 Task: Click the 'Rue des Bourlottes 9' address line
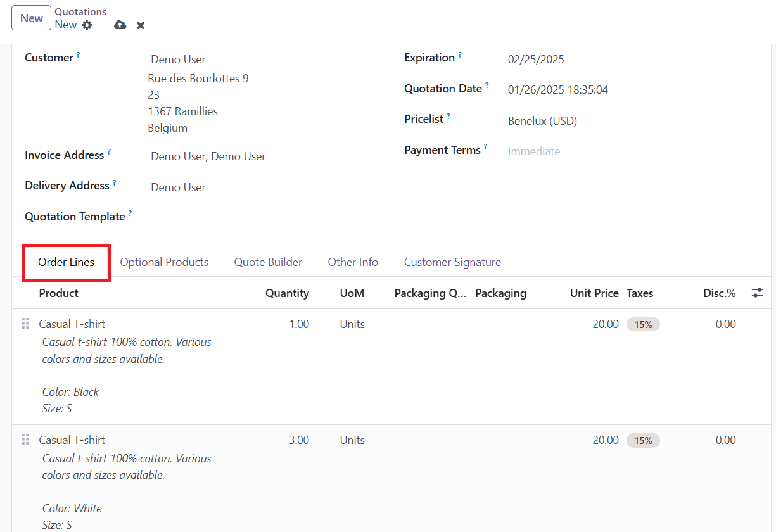click(198, 79)
